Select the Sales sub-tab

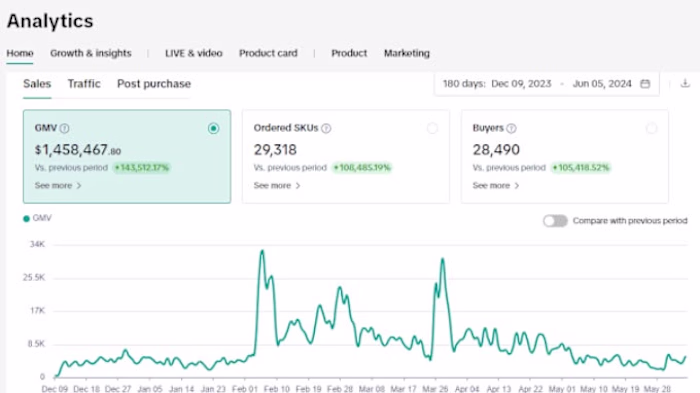[x=37, y=84]
